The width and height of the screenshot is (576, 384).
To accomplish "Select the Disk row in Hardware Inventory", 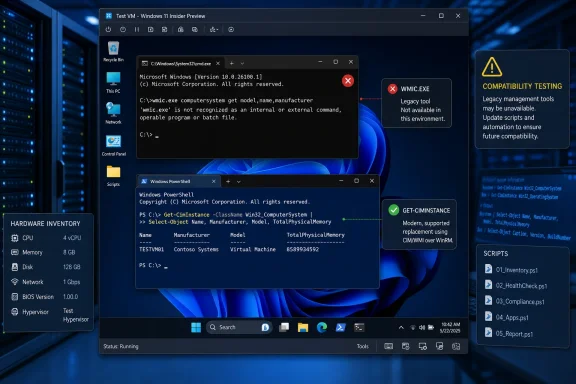I will [x=46, y=267].
